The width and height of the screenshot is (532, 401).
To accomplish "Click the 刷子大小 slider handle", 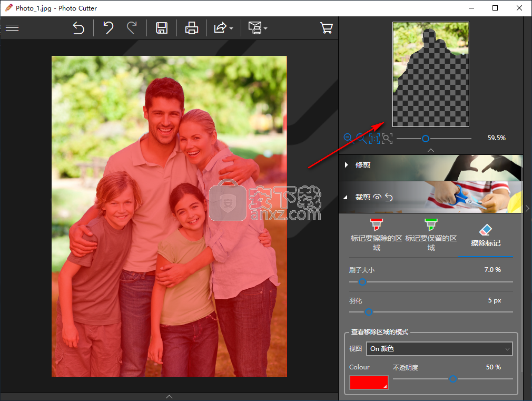I will point(362,282).
